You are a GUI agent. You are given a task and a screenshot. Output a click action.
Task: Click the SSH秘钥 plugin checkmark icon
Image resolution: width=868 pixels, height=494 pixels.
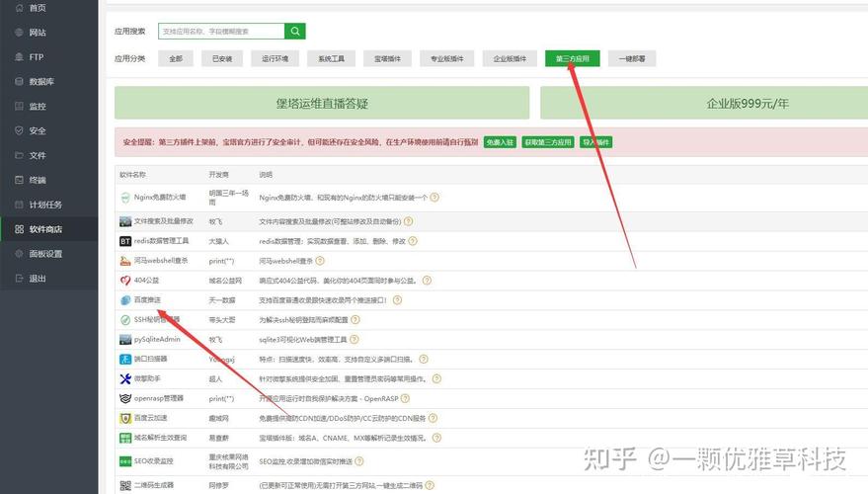click(x=125, y=320)
